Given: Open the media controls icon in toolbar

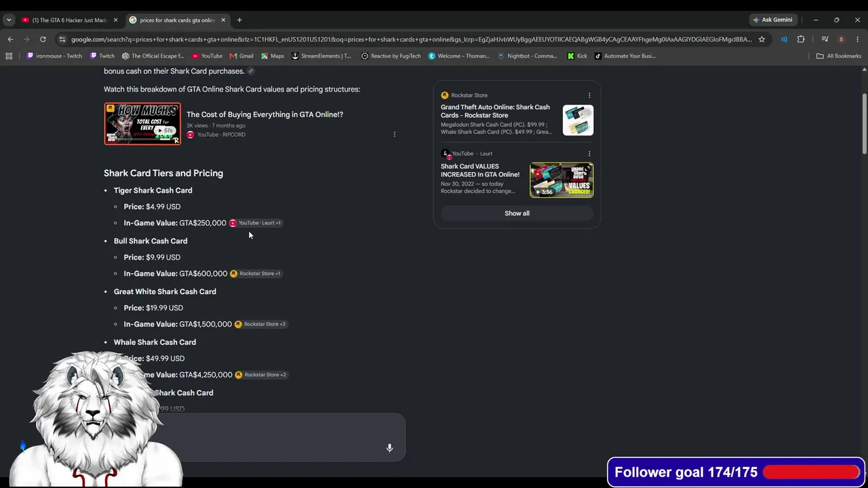Looking at the screenshot, I should tap(825, 39).
